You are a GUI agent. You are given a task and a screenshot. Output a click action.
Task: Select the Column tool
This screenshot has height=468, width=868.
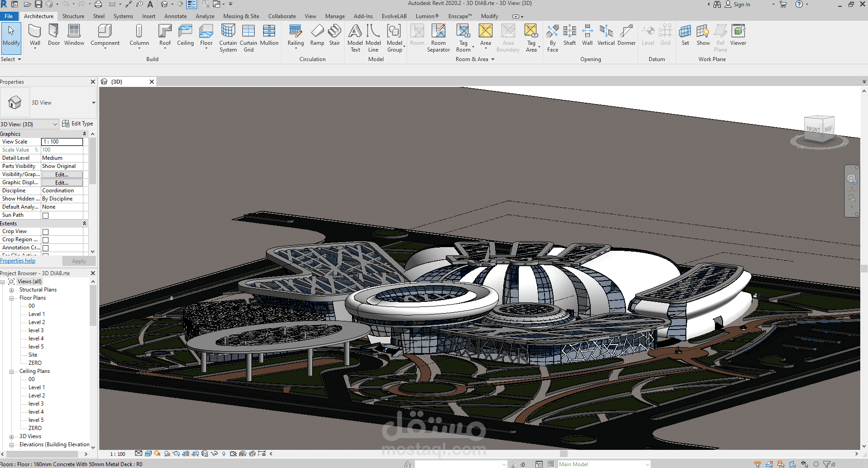tap(139, 35)
